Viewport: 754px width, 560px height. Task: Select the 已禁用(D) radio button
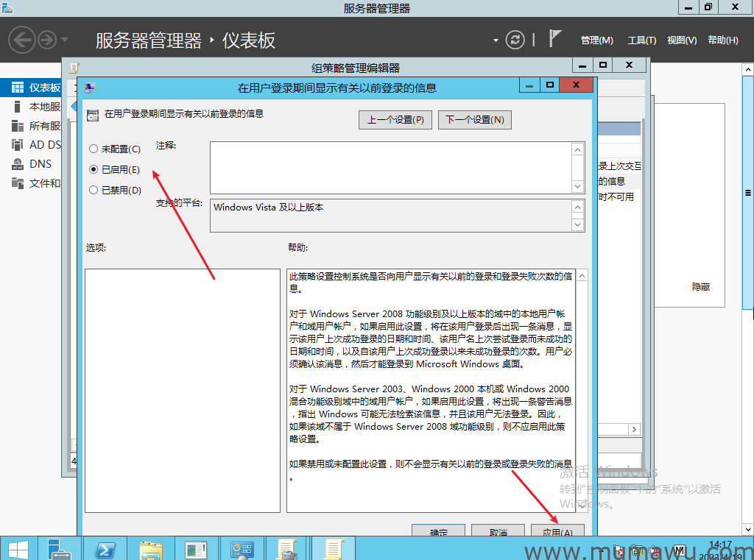[x=94, y=190]
